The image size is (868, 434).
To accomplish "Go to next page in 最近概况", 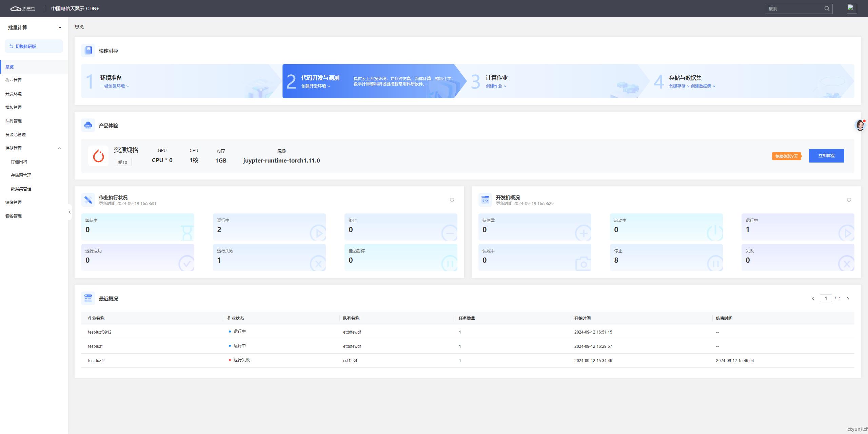I will click(848, 298).
